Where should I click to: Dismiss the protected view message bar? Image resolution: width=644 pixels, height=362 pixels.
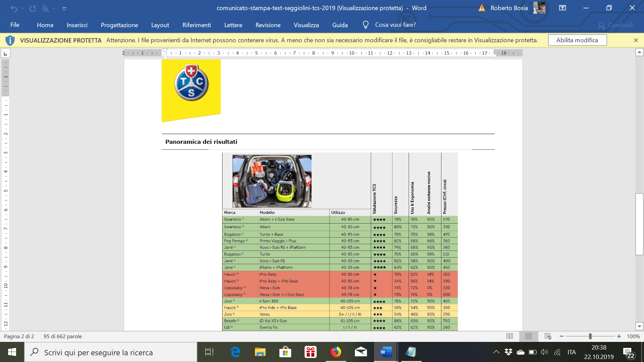coord(636,40)
